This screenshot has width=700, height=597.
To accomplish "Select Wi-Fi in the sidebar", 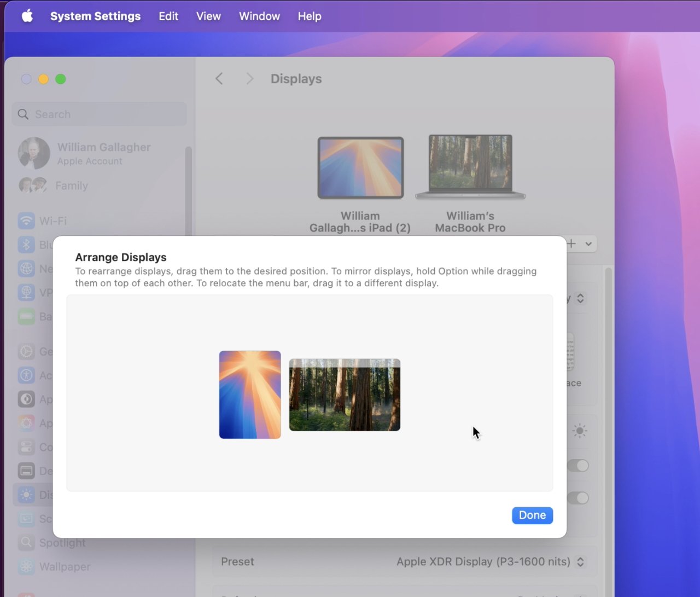I will pyautogui.click(x=43, y=221).
